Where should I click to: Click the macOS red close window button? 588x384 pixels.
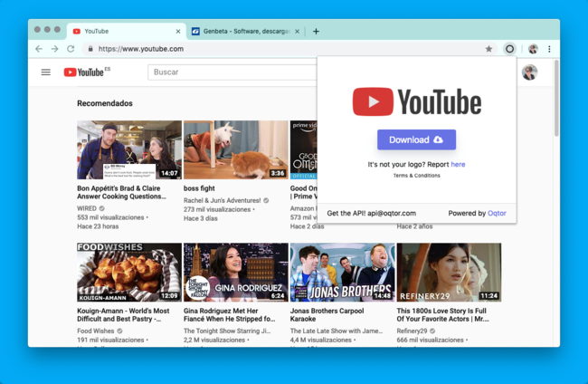click(37, 29)
